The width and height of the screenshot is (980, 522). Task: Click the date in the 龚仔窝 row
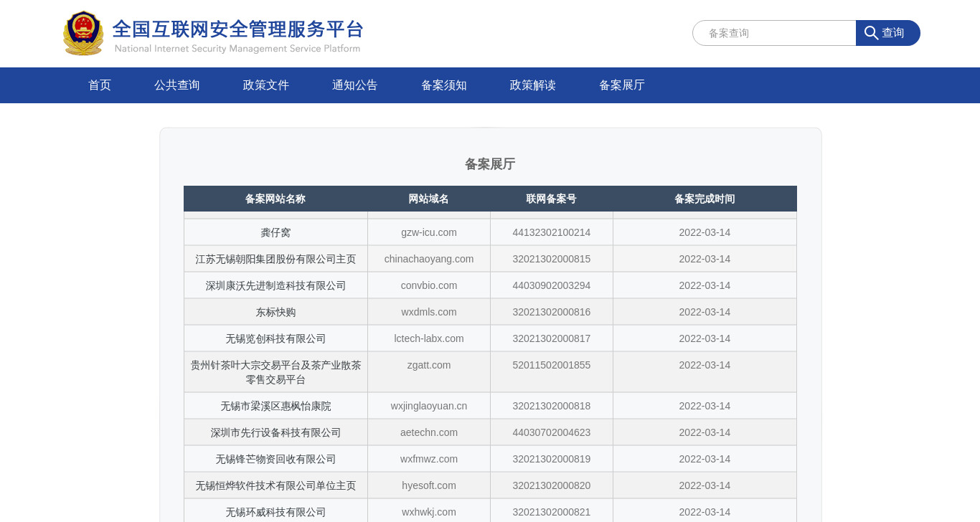705,232
